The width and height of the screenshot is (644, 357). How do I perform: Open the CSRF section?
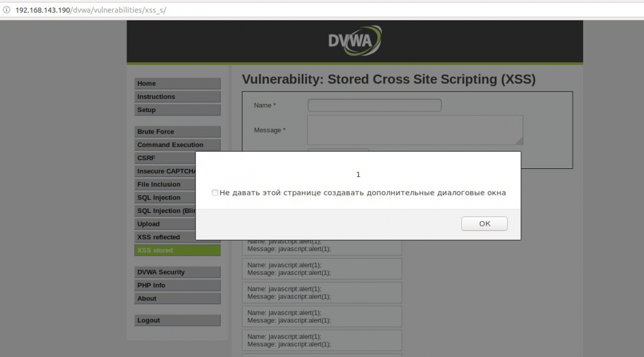(x=165, y=158)
